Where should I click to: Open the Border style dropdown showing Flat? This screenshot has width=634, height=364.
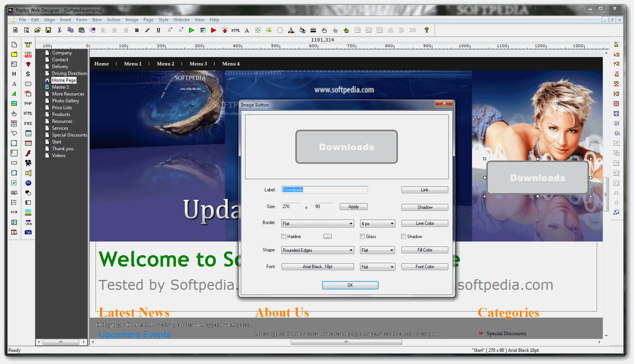coord(318,224)
